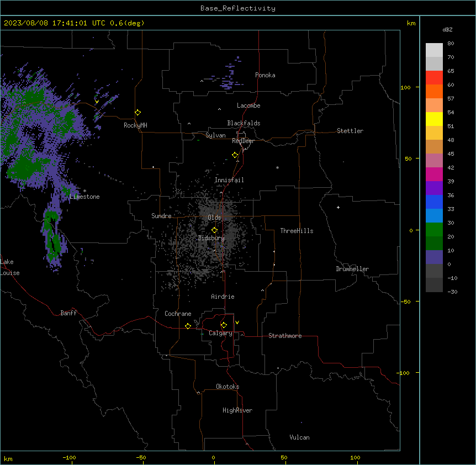Image resolution: width=476 pixels, height=465 pixels.
Task: Click the Blackfalds city label
Action: click(244, 123)
